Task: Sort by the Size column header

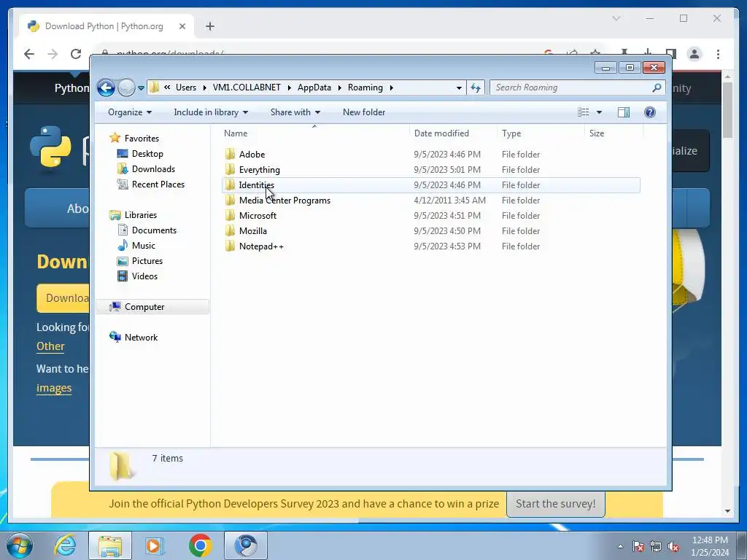Action: tap(597, 133)
